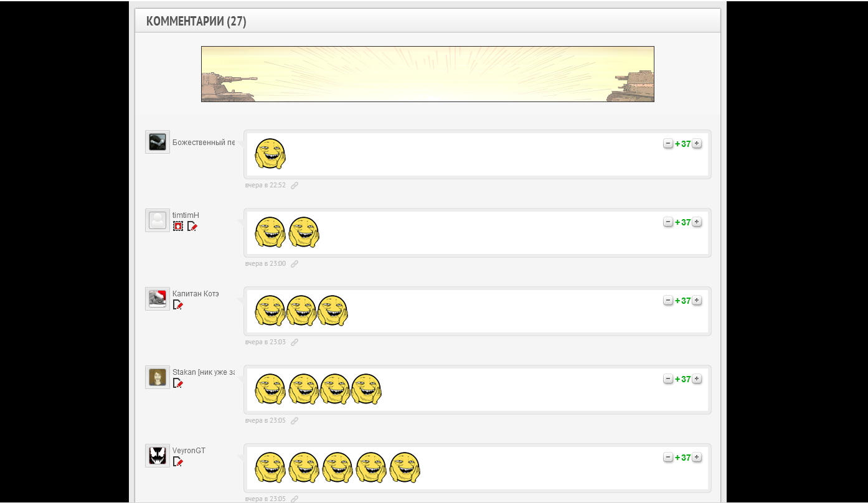Open the Stakan username profile link
Viewport: 868px width, 503px height.
coord(204,372)
